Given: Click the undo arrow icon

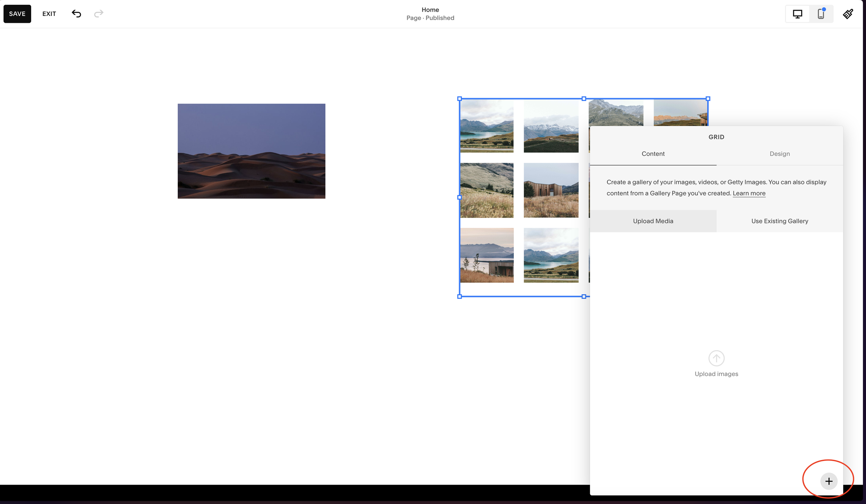Looking at the screenshot, I should point(76,13).
